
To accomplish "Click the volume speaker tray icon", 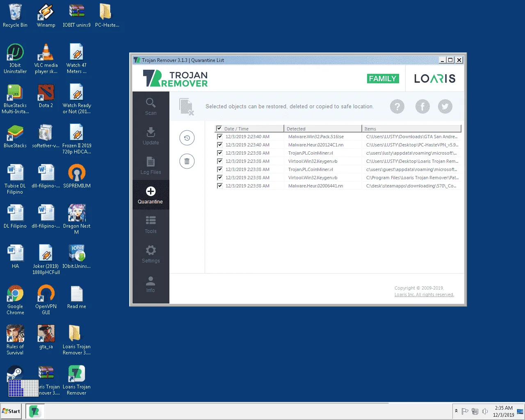I will coord(485,411).
